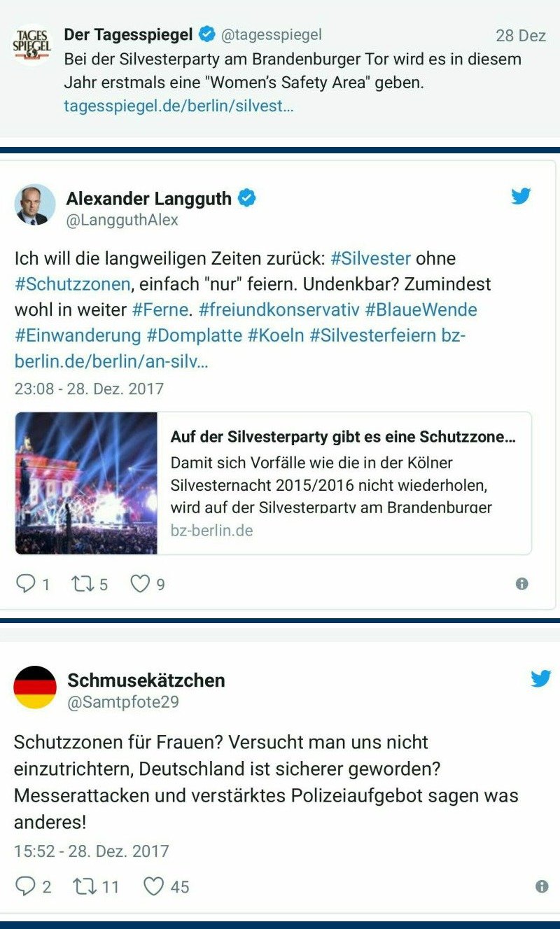
Task: Click the Twitter bird icon on Schmusekätzchen's tweet
Action: [x=540, y=678]
